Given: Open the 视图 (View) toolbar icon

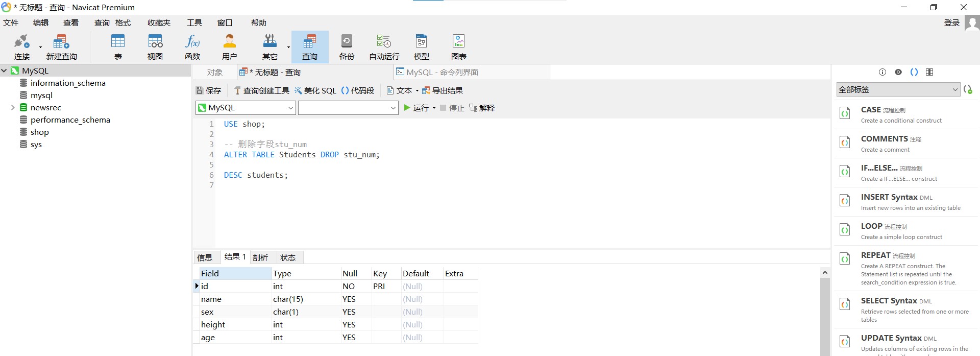Looking at the screenshot, I should (x=155, y=47).
